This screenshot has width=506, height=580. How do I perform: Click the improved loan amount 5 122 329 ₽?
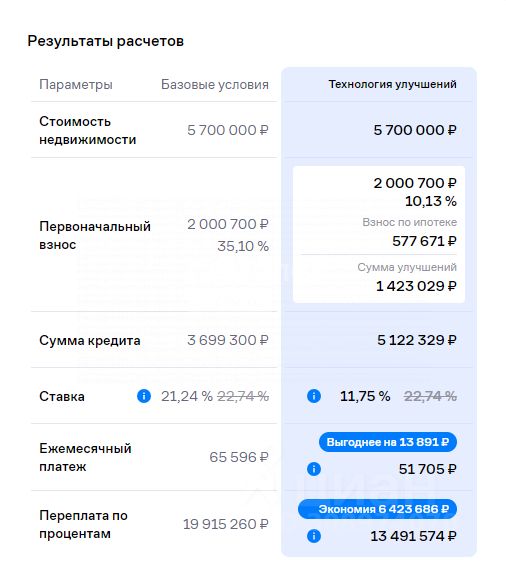417,340
